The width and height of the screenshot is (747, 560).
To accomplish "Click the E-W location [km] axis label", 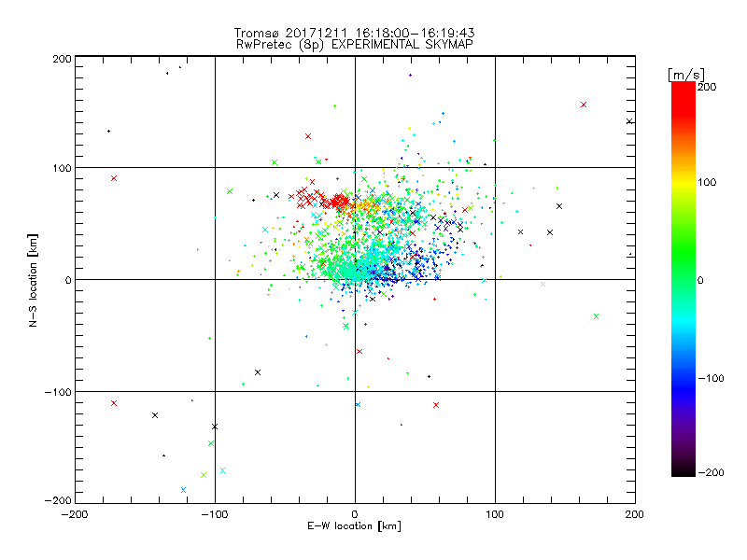I will click(x=355, y=526).
